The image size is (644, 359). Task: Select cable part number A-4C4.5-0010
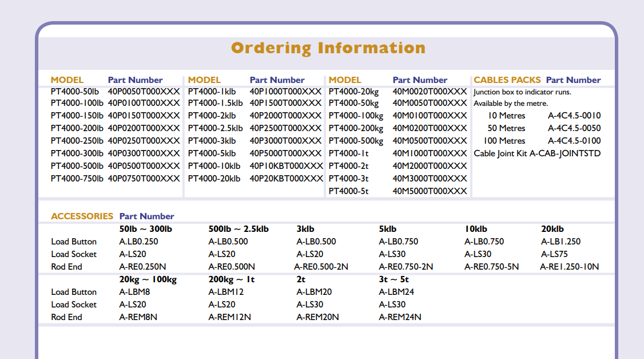pyautogui.click(x=574, y=116)
